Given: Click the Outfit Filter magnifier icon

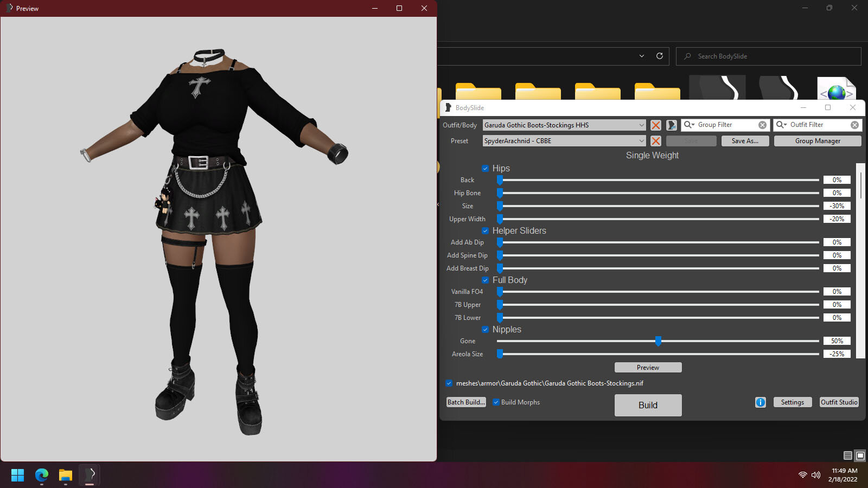Looking at the screenshot, I should pyautogui.click(x=781, y=125).
